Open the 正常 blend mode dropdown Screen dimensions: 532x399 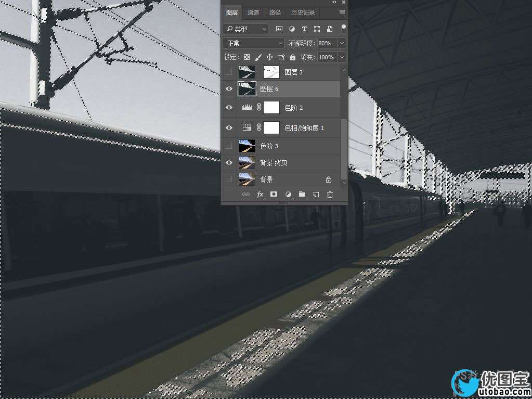[254, 43]
